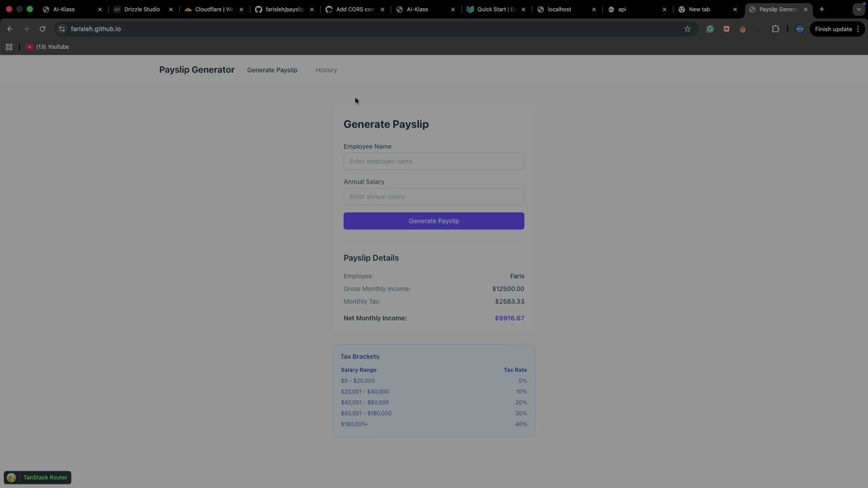Image resolution: width=868 pixels, height=488 pixels.
Task: Close the New tab tab
Action: click(734, 9)
